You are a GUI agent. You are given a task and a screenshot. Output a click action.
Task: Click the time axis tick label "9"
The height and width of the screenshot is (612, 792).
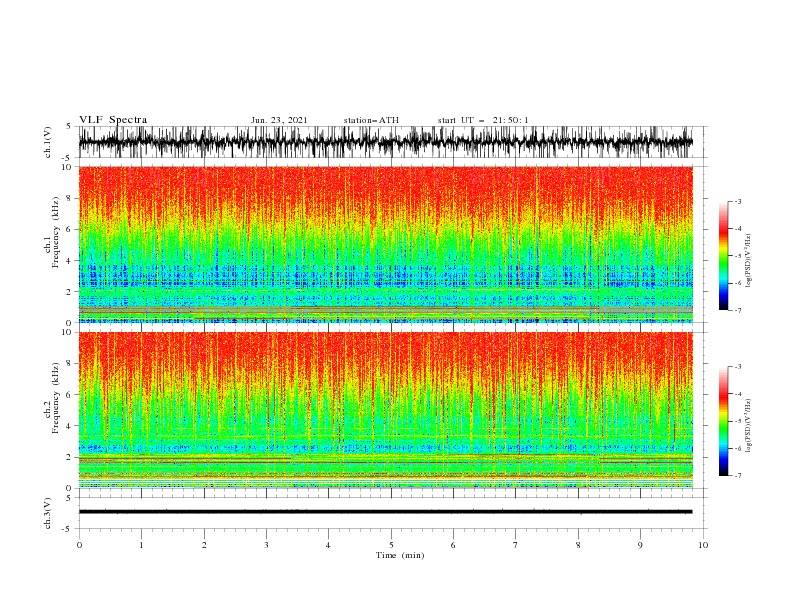pyautogui.click(x=640, y=545)
